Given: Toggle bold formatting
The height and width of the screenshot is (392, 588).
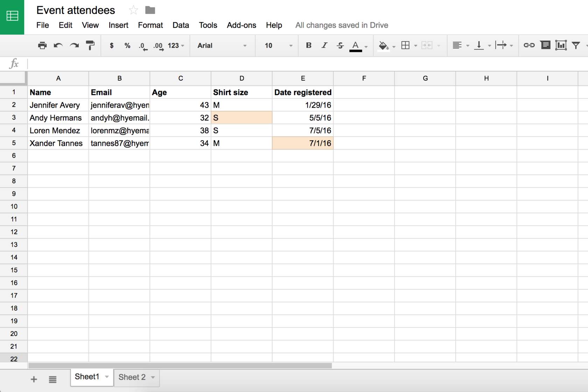Looking at the screenshot, I should coord(308,45).
